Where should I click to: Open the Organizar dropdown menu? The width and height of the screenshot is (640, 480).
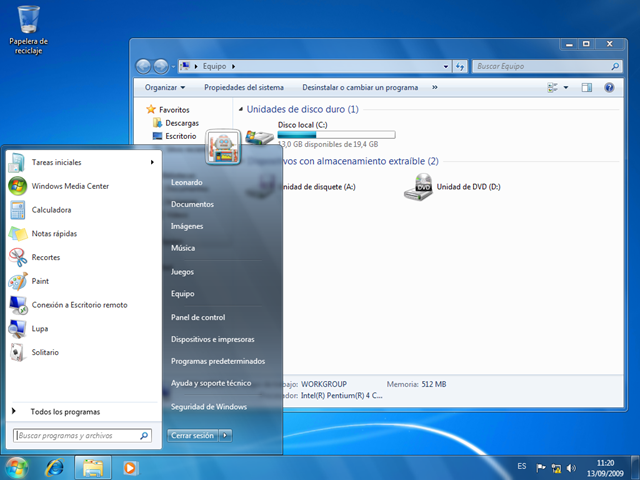pyautogui.click(x=165, y=87)
